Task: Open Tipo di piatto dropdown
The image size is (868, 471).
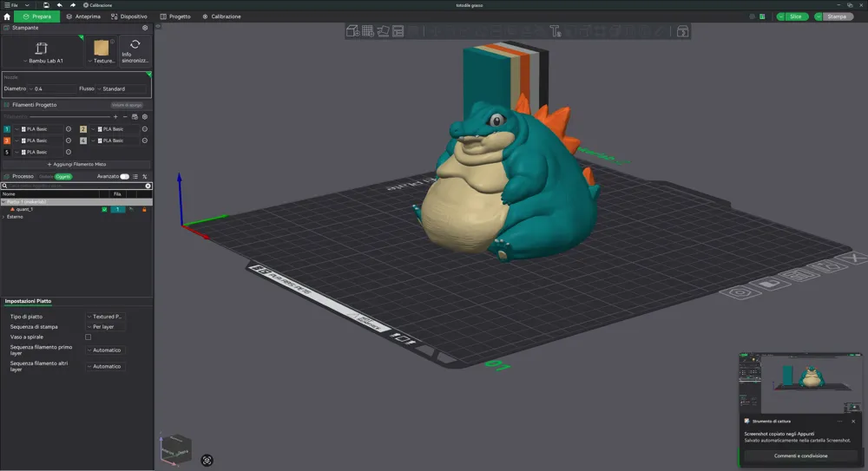Action: (x=105, y=317)
